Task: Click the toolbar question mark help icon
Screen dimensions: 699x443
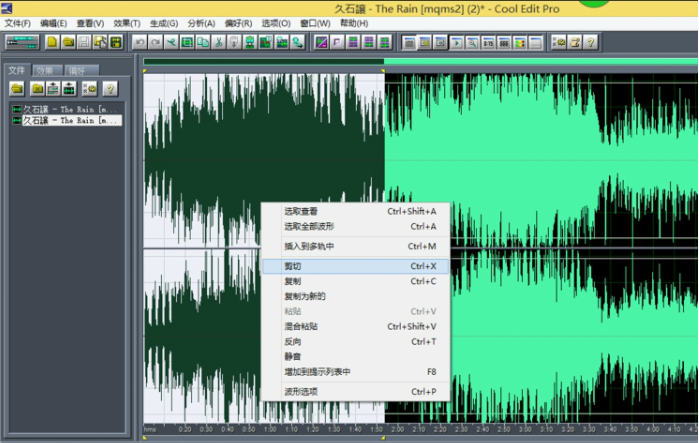Action: click(x=591, y=42)
